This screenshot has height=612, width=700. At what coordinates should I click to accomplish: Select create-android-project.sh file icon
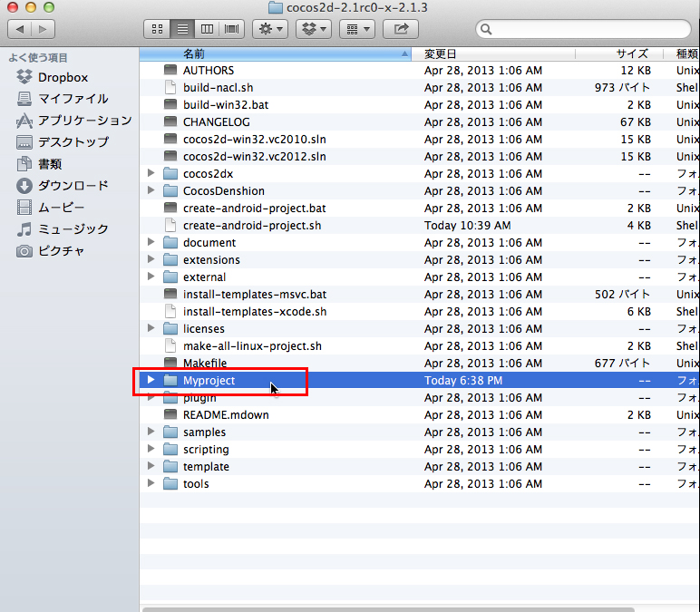170,225
